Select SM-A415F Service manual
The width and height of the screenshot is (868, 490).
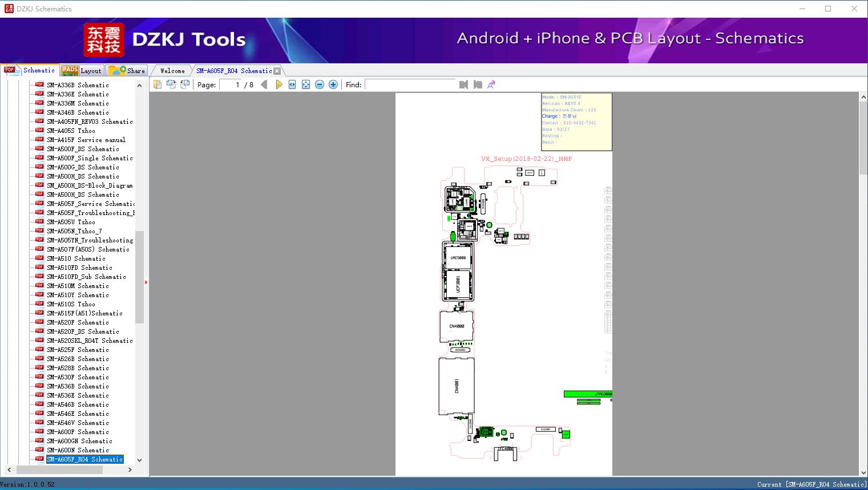pos(86,140)
